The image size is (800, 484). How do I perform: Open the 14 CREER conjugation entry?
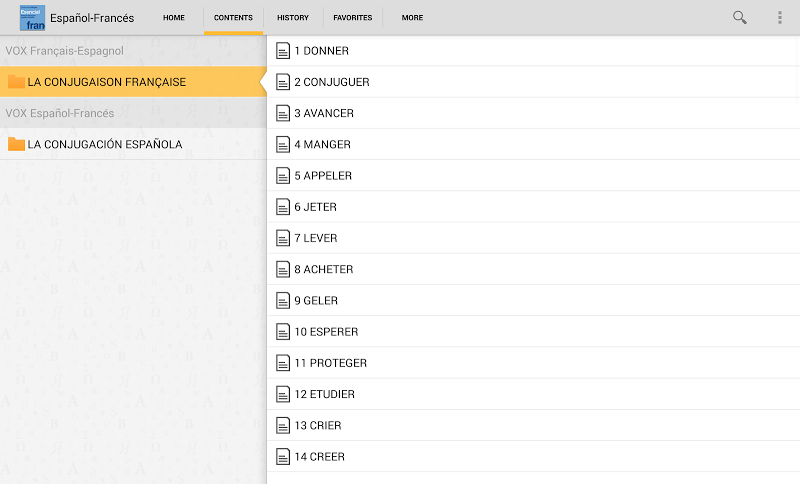(x=533, y=456)
